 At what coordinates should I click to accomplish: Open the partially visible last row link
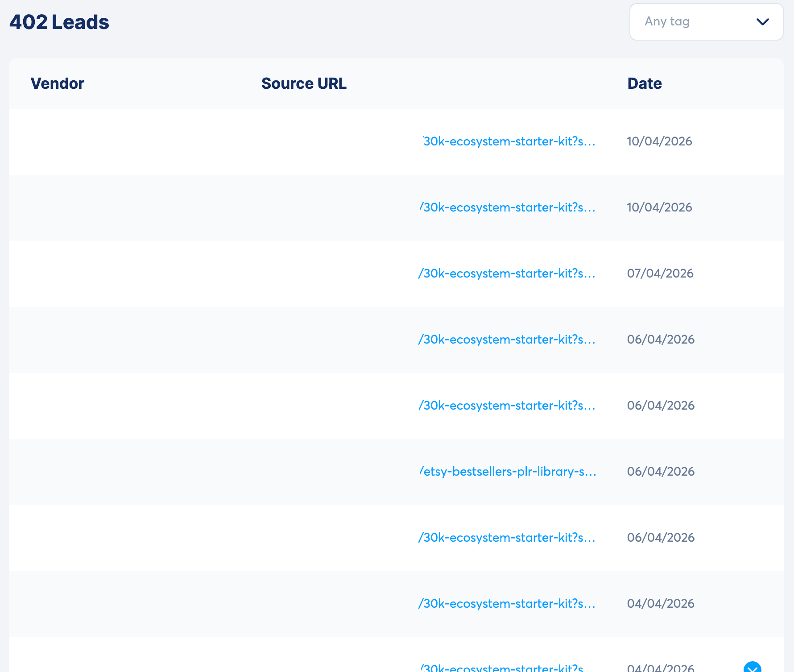click(x=502, y=668)
